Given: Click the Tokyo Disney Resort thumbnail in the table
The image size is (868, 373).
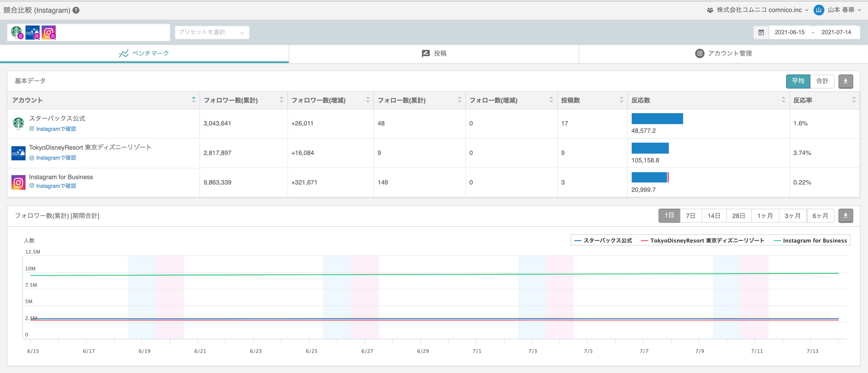Looking at the screenshot, I should 18,153.
